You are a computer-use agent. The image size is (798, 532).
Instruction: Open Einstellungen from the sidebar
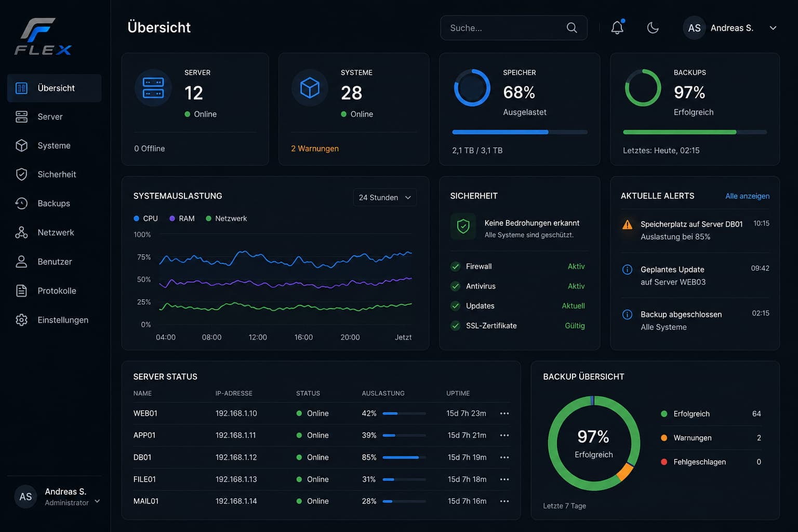pos(54,320)
